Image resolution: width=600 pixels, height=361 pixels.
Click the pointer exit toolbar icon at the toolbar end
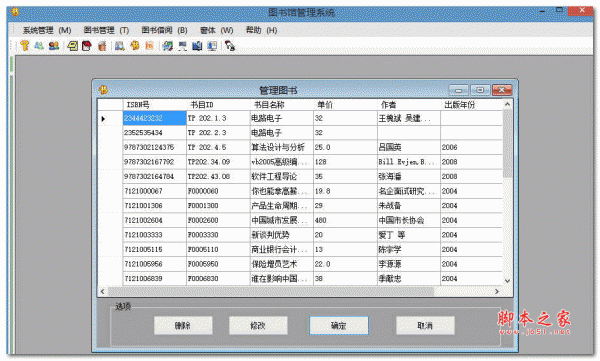(x=230, y=46)
